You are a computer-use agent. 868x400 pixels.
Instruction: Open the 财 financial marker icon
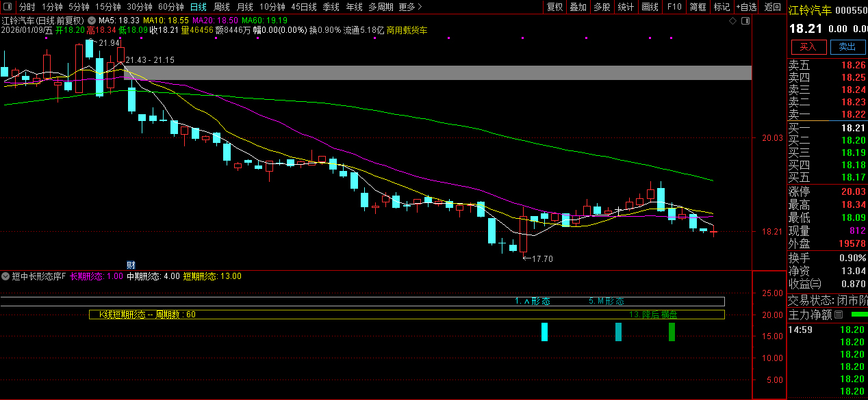[131, 265]
